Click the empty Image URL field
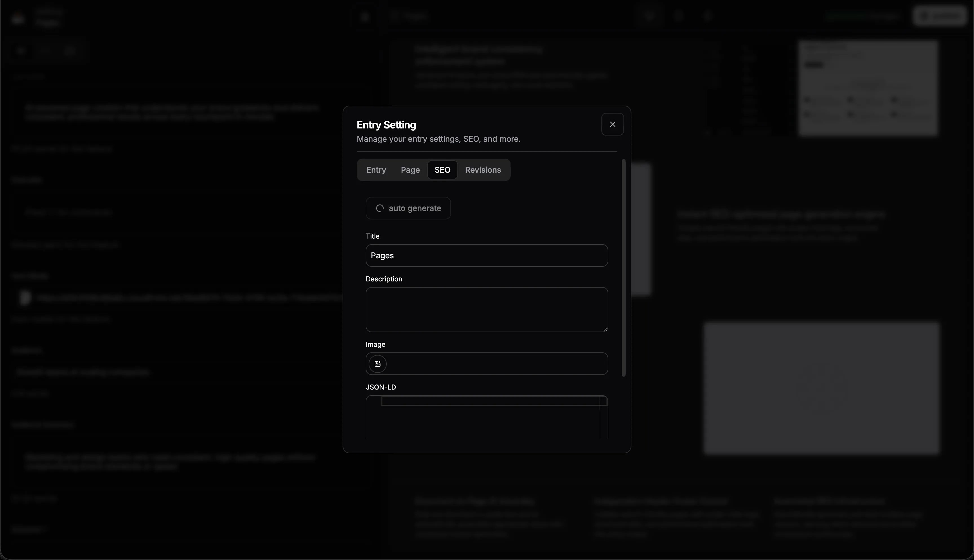The width and height of the screenshot is (974, 560). coord(496,364)
